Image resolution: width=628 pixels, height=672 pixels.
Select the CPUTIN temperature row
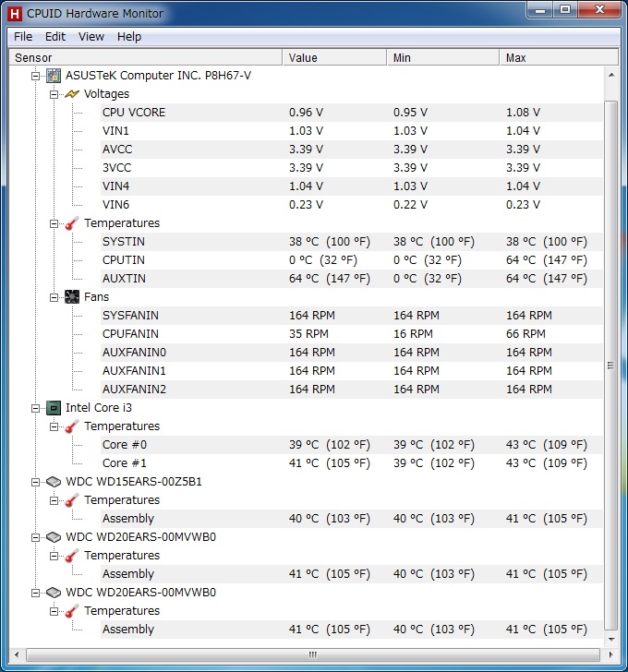click(x=352, y=259)
